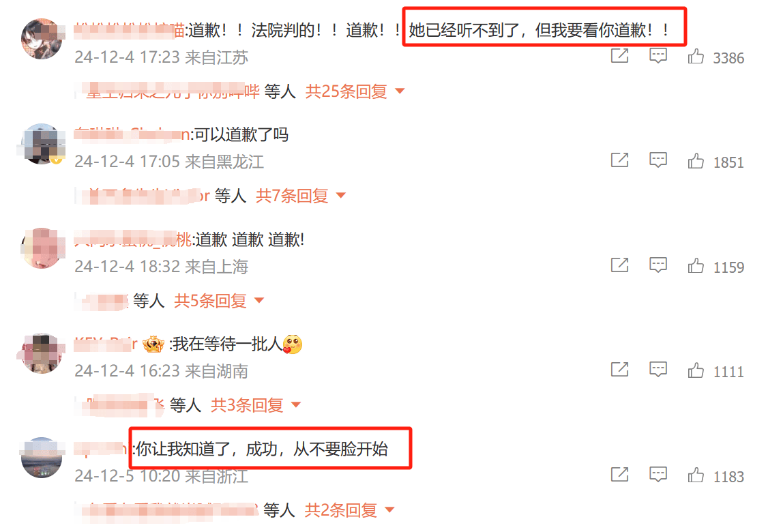Repost the comment from 江苏
The image size is (768, 532).
[x=619, y=56]
